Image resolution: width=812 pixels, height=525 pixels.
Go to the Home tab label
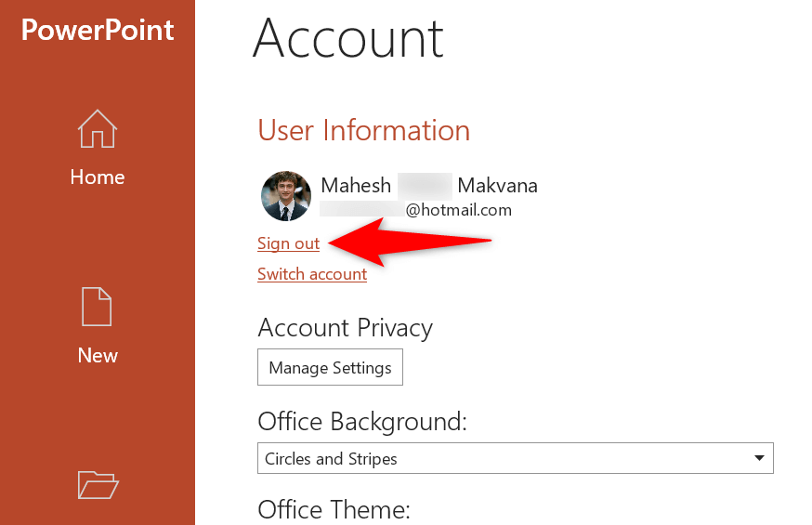(x=98, y=177)
